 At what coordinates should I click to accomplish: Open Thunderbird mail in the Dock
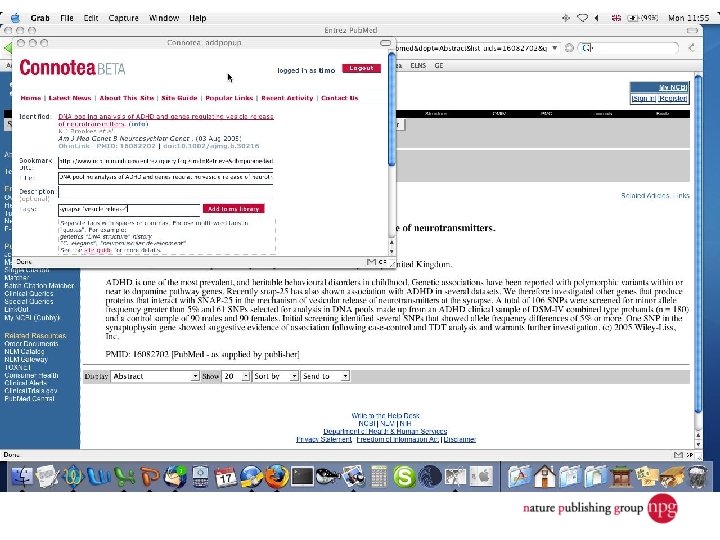[x=175, y=476]
